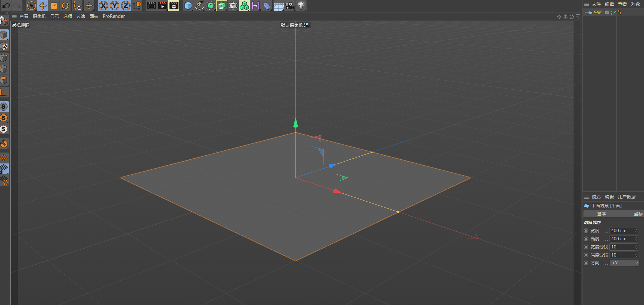Screen dimensions: 644x305
Task: Click the Render View icon
Action: tap(151, 6)
